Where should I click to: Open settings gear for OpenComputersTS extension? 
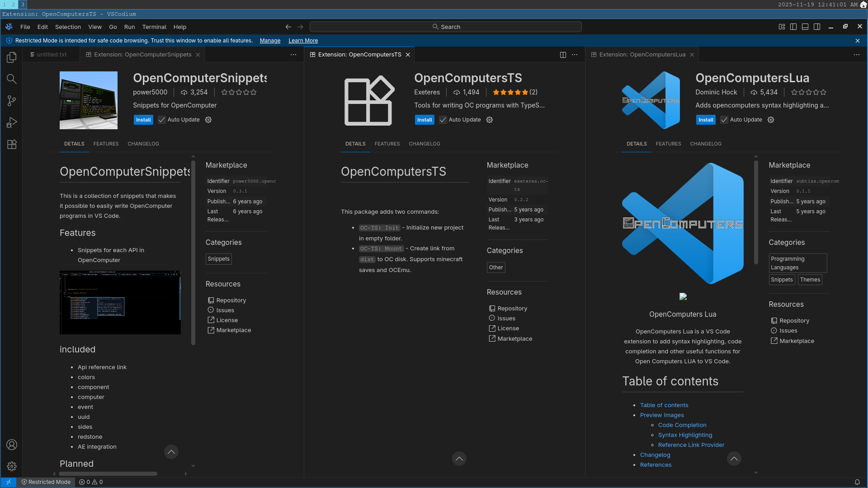[x=490, y=120]
